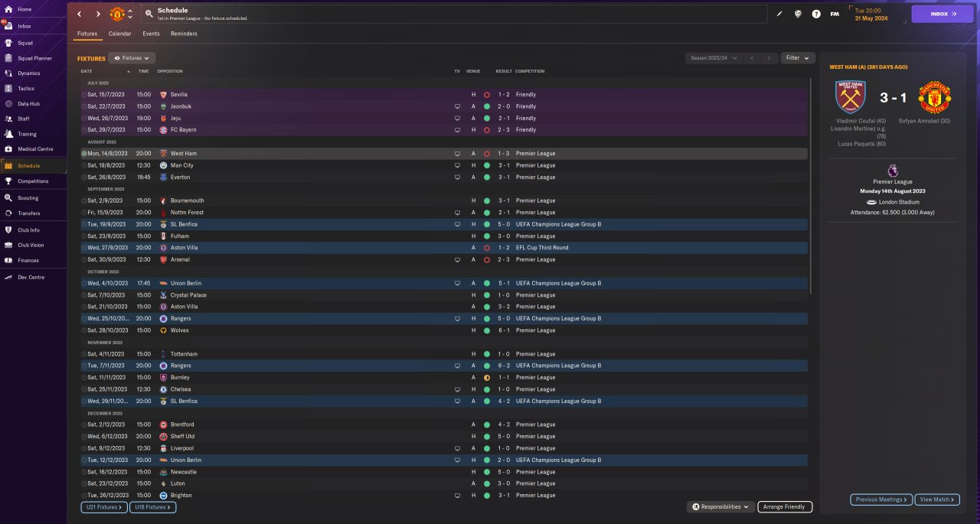This screenshot has height=524, width=980.
Task: Click the search magnifier icon
Action: pyautogui.click(x=149, y=14)
